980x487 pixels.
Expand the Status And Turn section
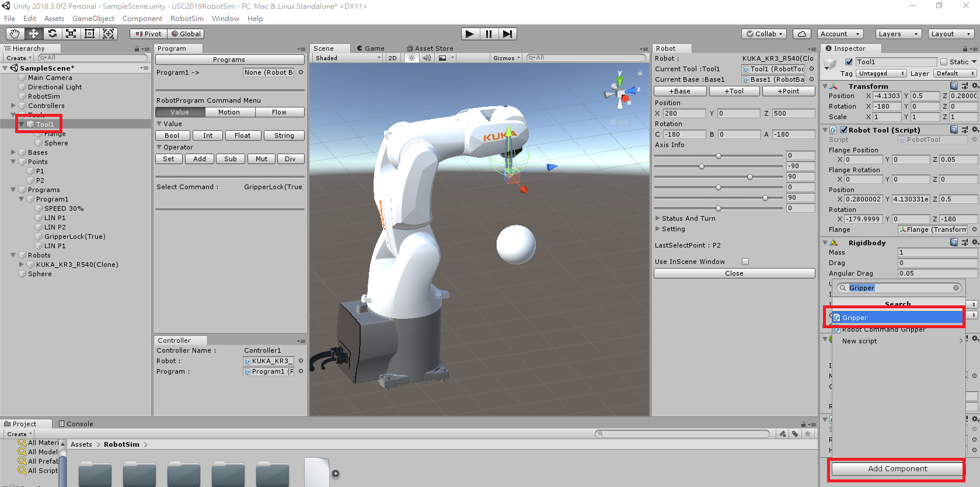click(658, 218)
